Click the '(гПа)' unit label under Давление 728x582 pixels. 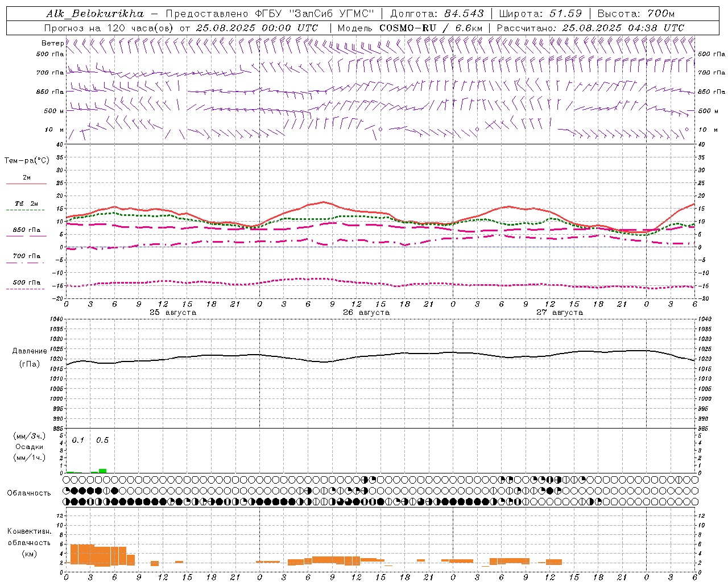[30, 364]
